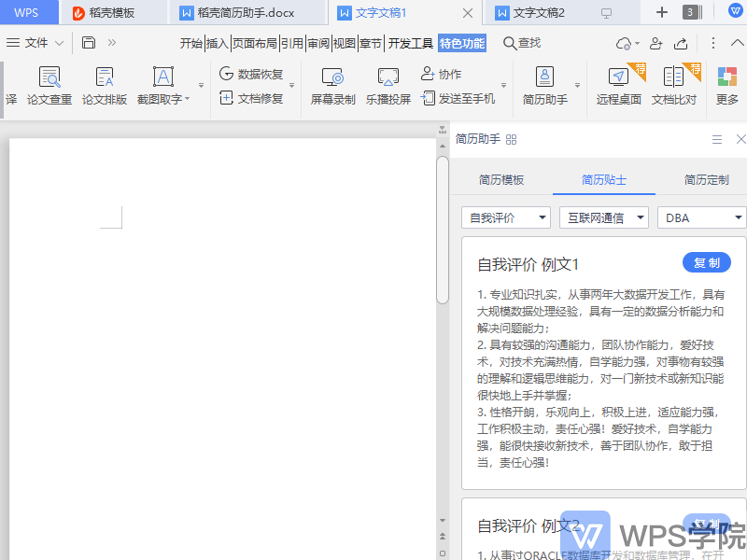Expand the paper tools group overflow arrow
This screenshot has width=747, height=560.
click(x=201, y=86)
